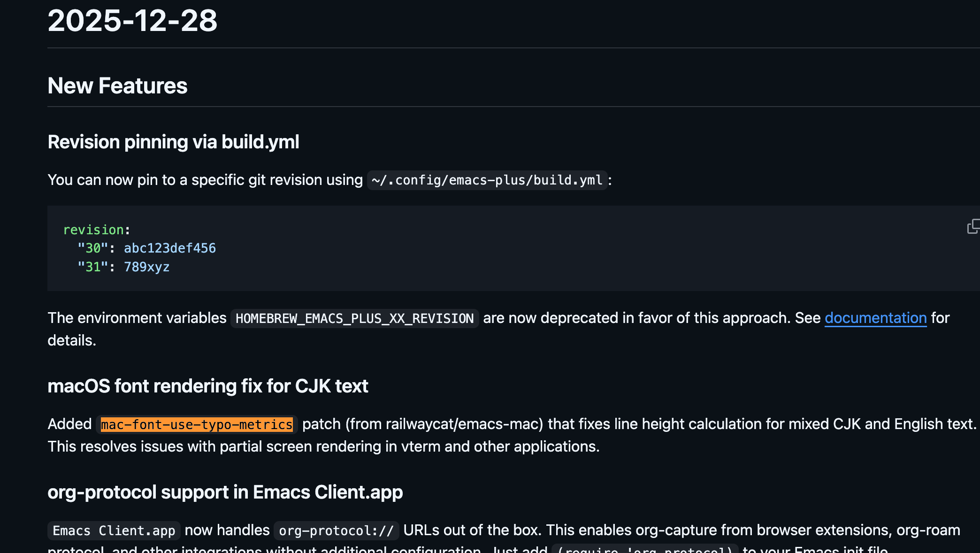Click the text "You can now pin"

[x=102, y=180]
